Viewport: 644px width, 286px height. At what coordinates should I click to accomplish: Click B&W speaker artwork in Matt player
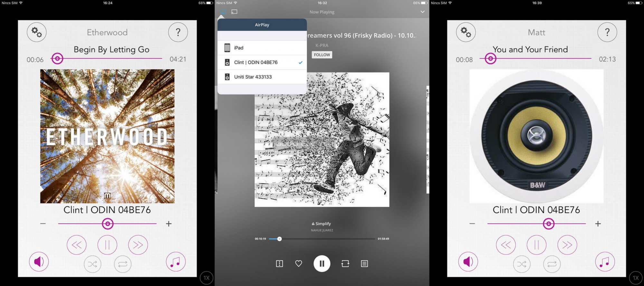pyautogui.click(x=536, y=136)
